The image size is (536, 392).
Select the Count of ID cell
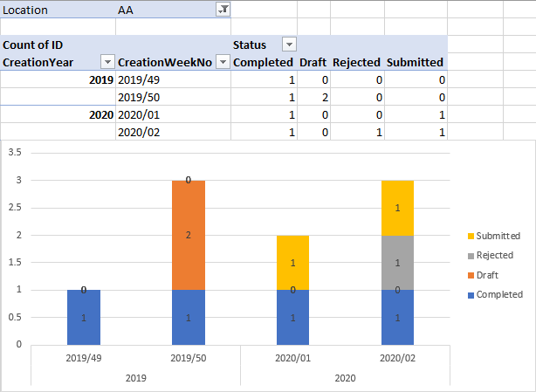click(58, 45)
